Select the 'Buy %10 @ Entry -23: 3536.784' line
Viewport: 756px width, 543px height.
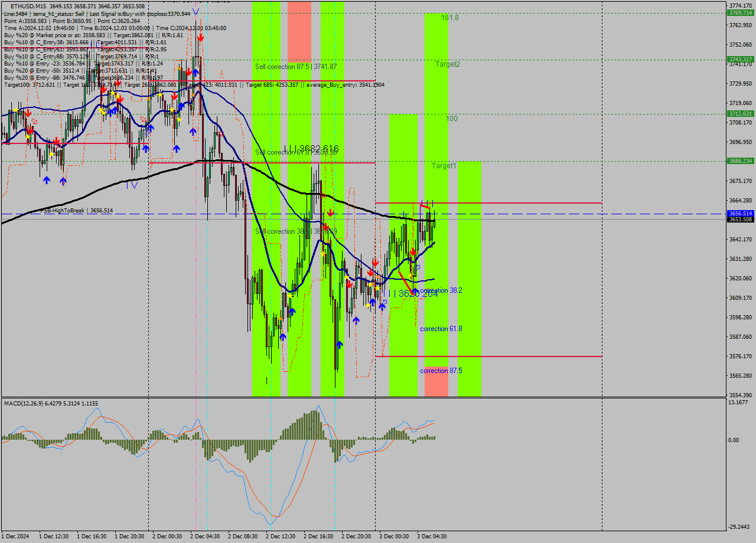pos(83,64)
